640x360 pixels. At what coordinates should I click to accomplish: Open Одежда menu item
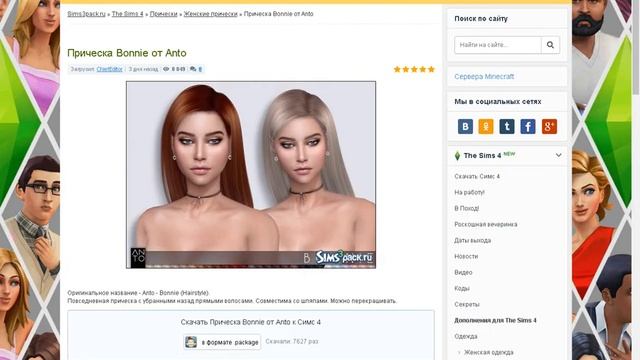466,336
